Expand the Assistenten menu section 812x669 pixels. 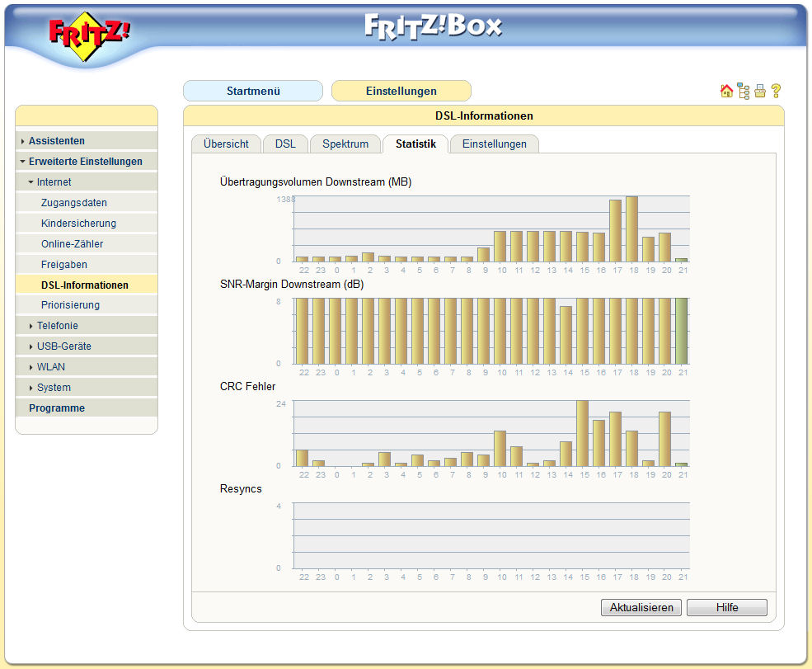tap(57, 141)
